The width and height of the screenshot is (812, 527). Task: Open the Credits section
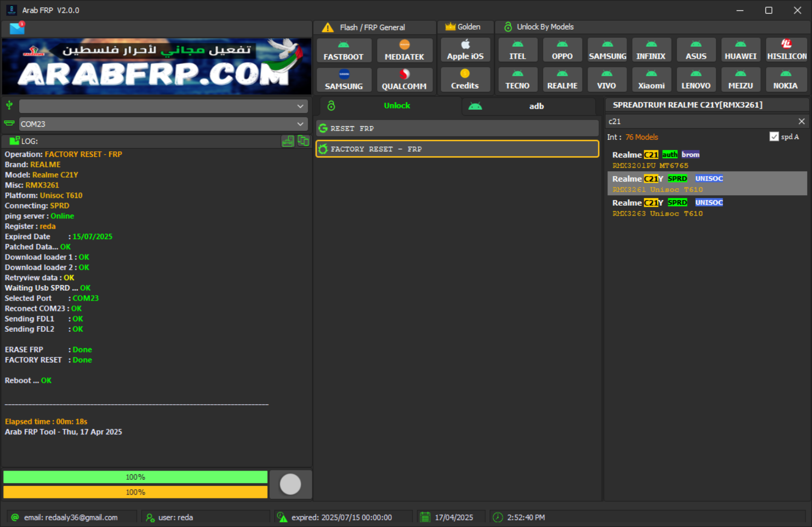click(x=465, y=80)
